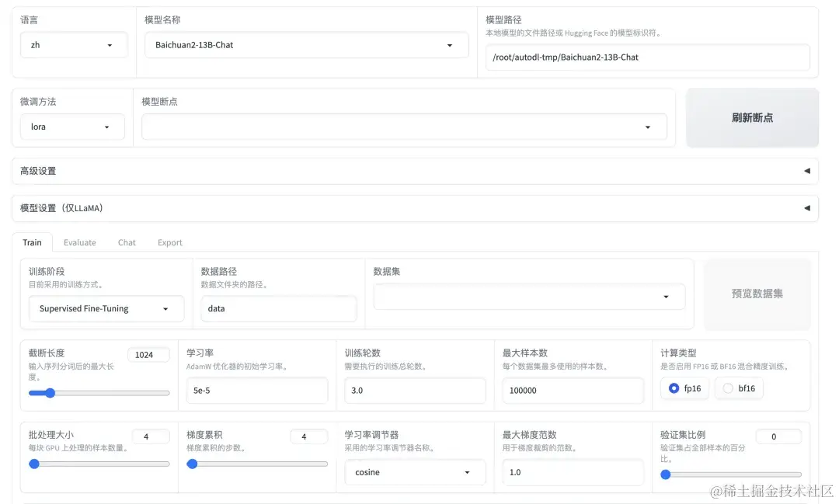
Task: Select the fp16 radio button
Action: [x=685, y=388]
